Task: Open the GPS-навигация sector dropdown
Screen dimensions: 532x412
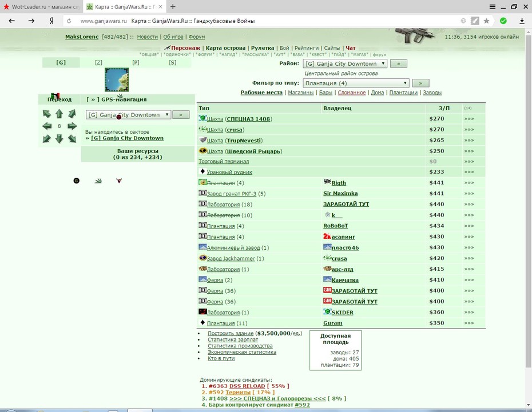Action: point(128,115)
